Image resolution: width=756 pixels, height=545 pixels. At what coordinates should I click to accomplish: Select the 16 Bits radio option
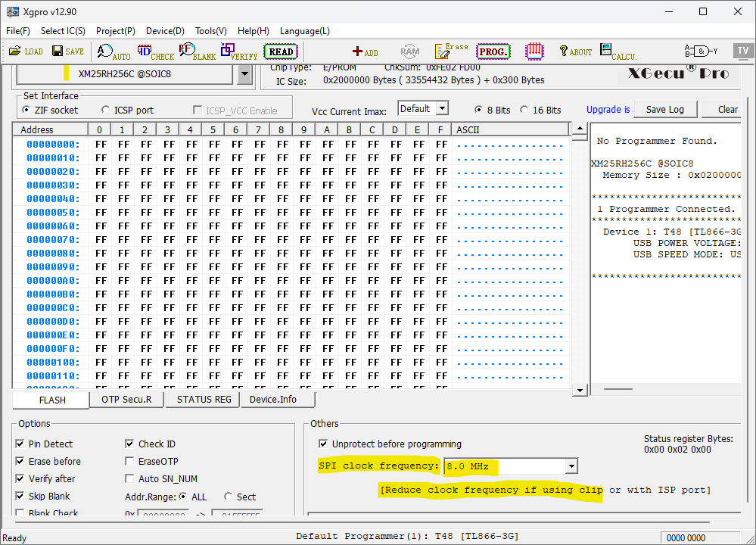[524, 111]
